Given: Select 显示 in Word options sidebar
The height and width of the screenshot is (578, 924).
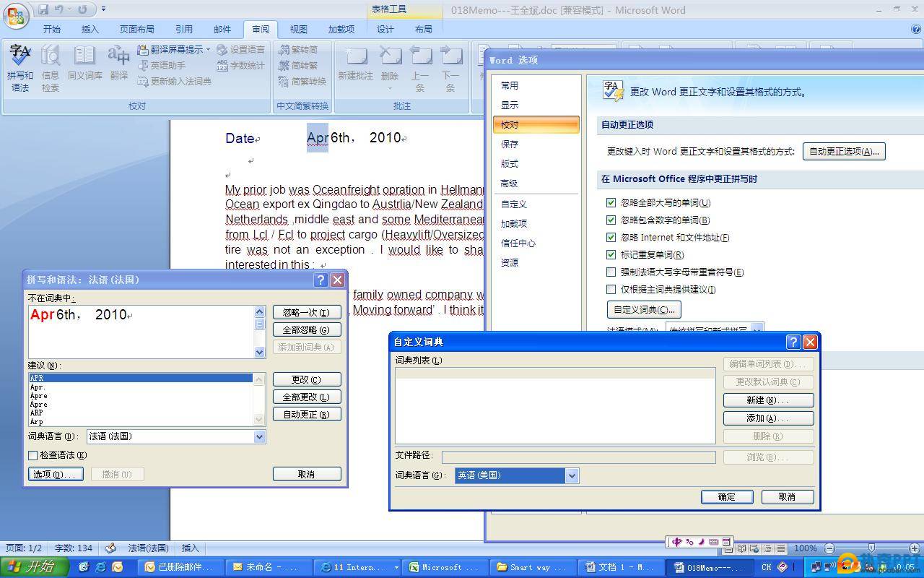Looking at the screenshot, I should click(x=536, y=105).
